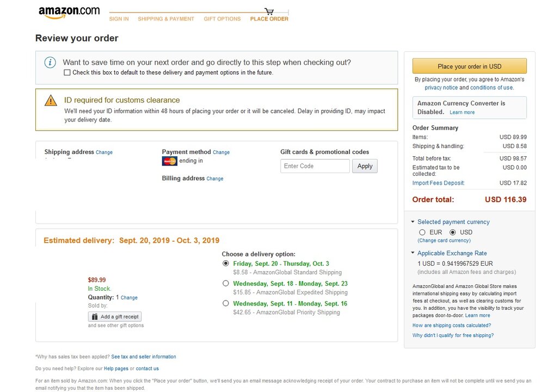This screenshot has width=560, height=392.
Task: Change the shipping address
Action: coord(104,152)
